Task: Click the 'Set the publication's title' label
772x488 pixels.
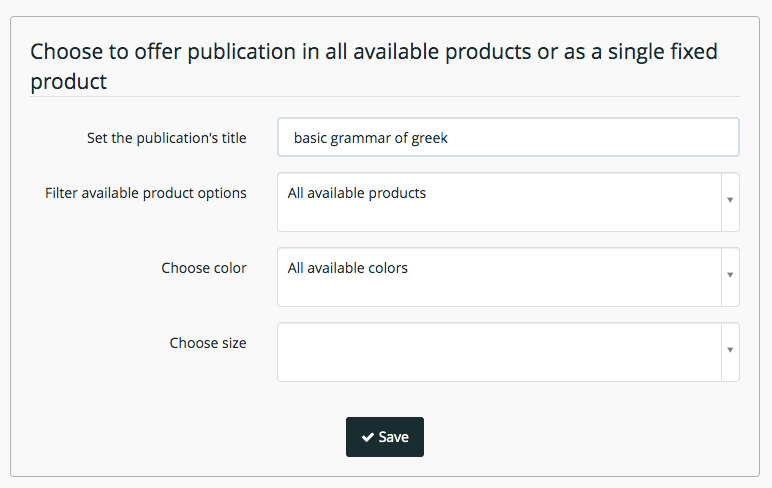Action: pos(166,138)
